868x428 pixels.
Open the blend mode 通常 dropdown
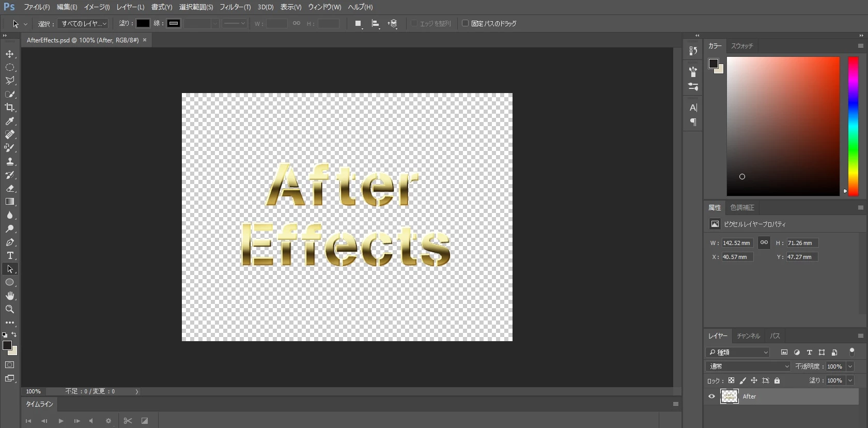coord(748,366)
